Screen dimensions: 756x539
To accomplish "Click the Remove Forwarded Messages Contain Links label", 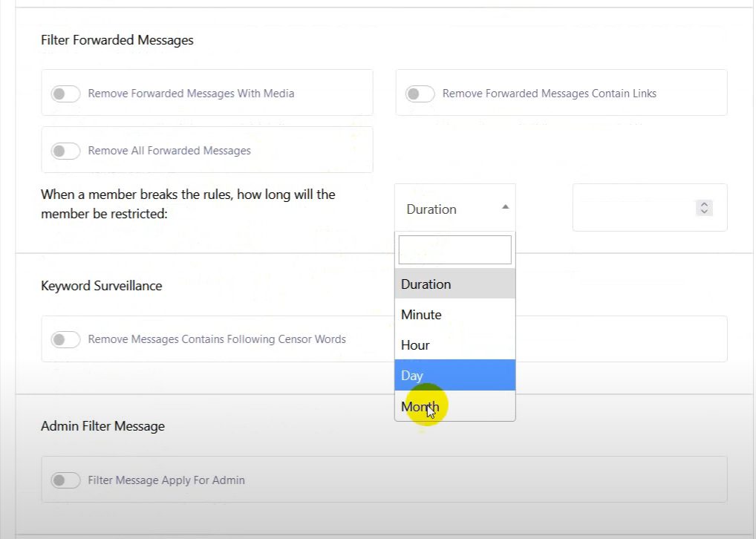I will coord(549,94).
